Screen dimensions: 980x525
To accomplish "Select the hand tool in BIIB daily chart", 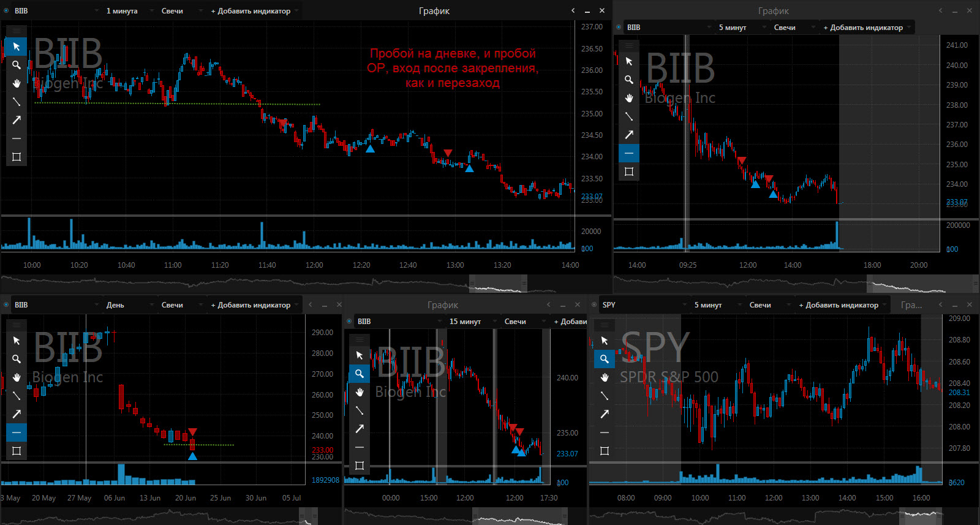I will tap(17, 377).
